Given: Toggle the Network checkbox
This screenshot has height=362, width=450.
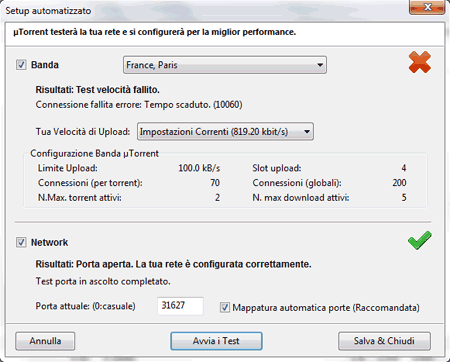Looking at the screenshot, I should coord(21,242).
